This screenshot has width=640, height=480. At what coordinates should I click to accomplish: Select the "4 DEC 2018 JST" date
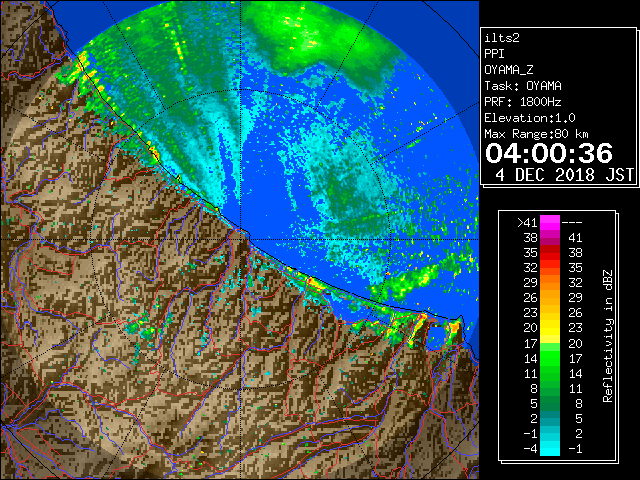tap(564, 175)
